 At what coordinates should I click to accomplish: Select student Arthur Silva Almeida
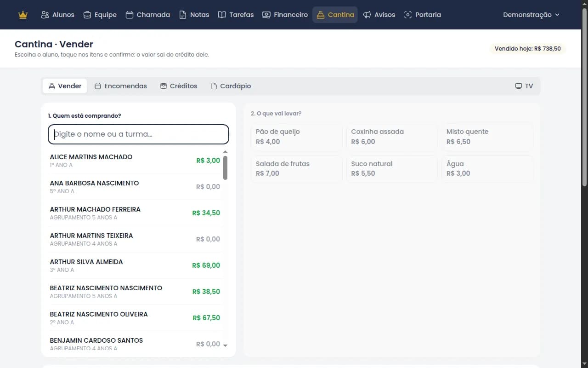click(135, 265)
